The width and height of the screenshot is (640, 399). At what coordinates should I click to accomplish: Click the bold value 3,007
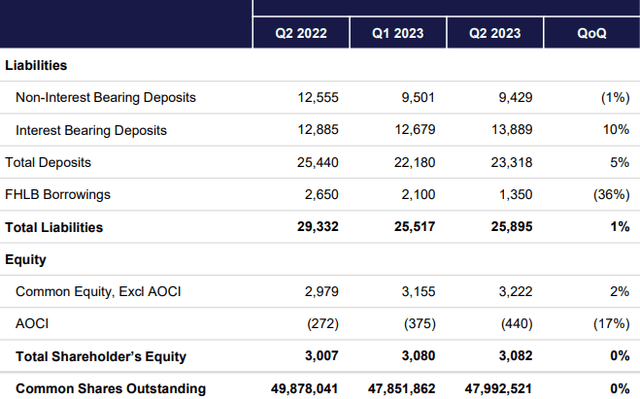(x=322, y=356)
